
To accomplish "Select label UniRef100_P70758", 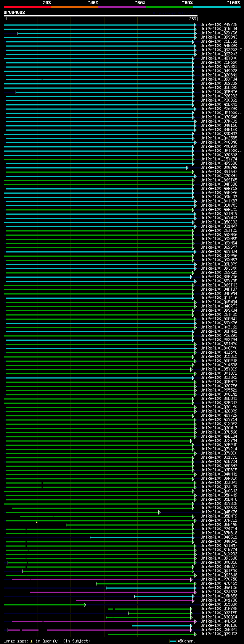I will pyautogui.click(x=219, y=579).
